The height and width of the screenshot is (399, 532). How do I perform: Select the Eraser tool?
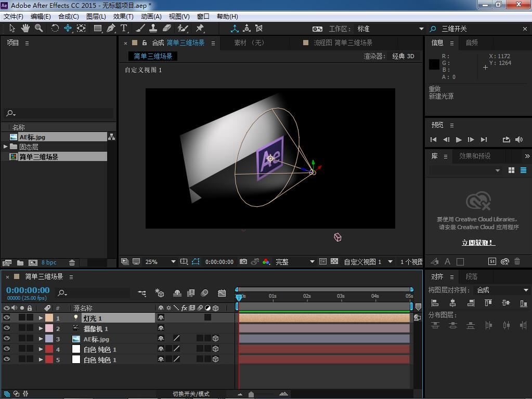(x=166, y=29)
